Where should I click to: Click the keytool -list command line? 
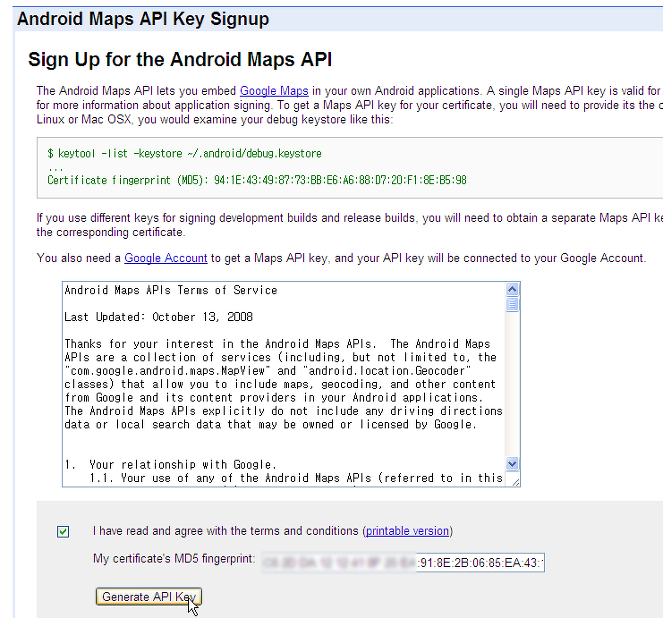click(x=184, y=153)
